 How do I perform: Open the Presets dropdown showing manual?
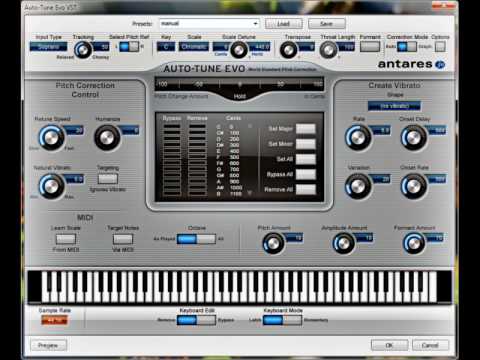click(209, 24)
